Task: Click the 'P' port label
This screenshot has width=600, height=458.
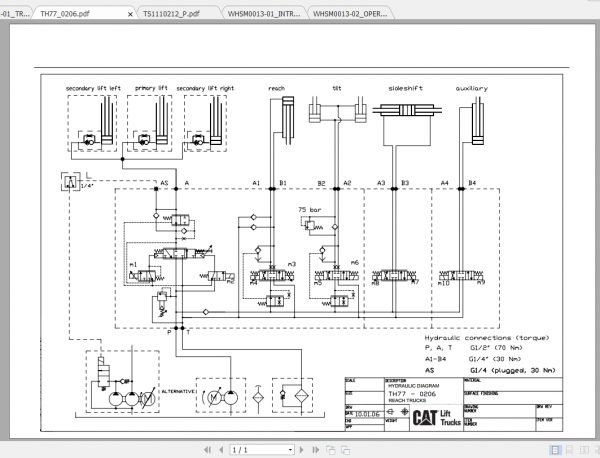Action: (x=169, y=332)
